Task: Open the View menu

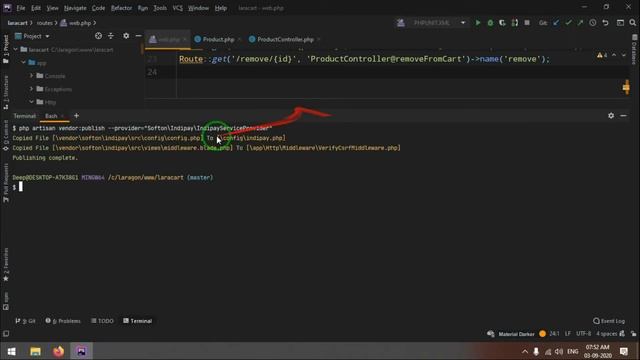Action: click(52, 8)
